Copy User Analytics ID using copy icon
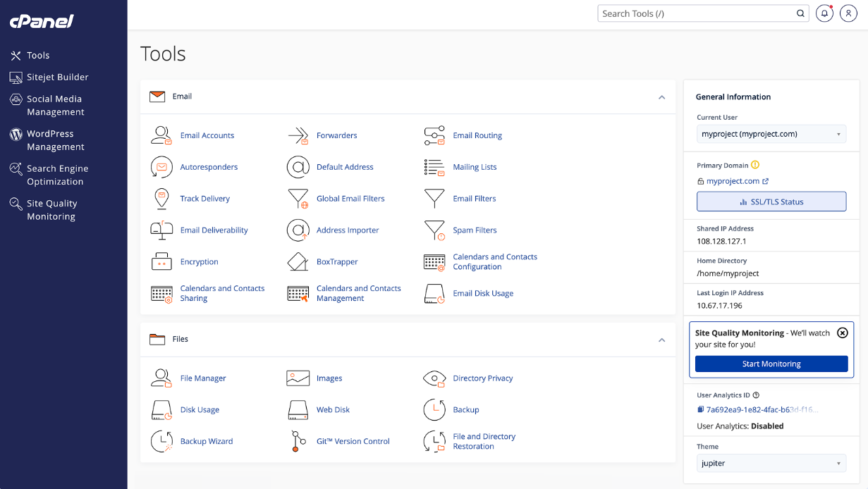Viewport: 868px width, 489px height. coord(700,409)
